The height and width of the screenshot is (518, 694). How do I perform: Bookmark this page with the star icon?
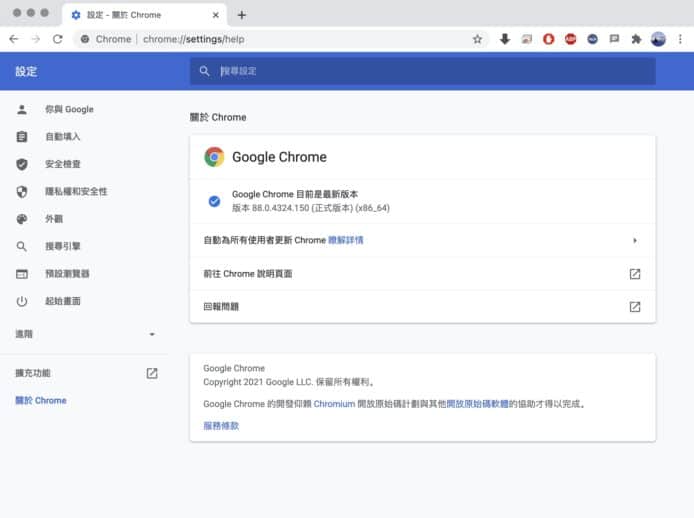(478, 39)
